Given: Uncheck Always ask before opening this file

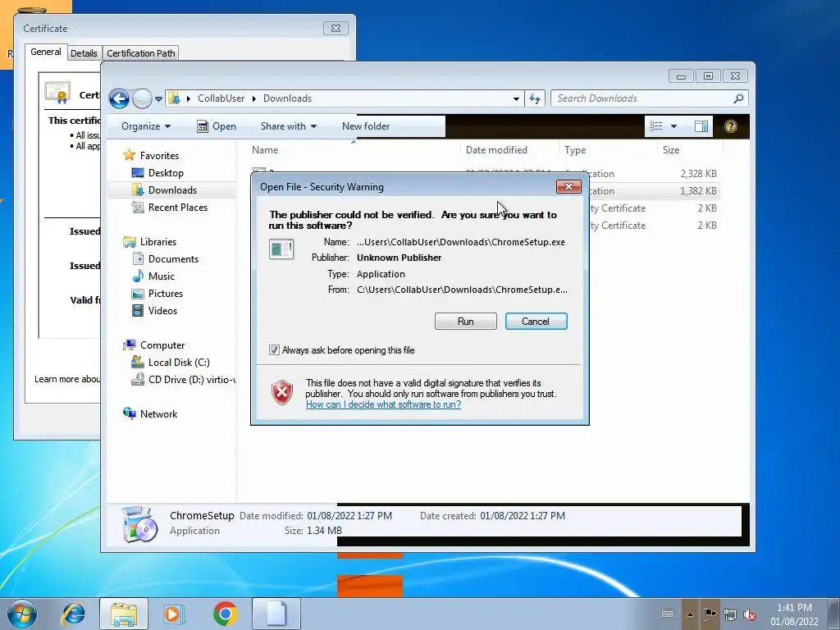Looking at the screenshot, I should [x=274, y=350].
